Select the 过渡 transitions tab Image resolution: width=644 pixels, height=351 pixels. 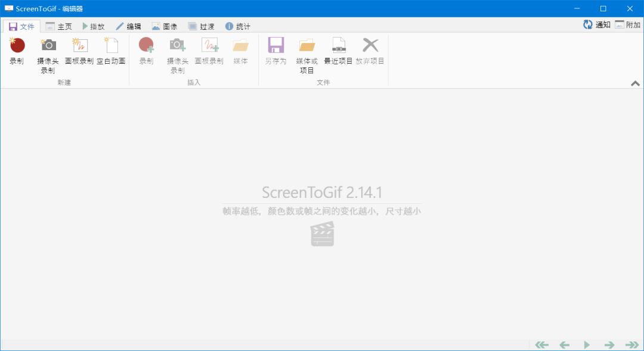tap(201, 26)
